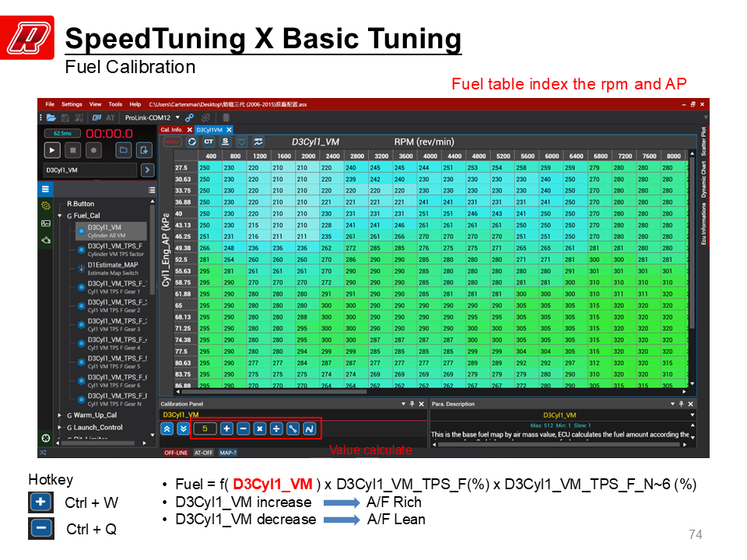Expand the G Warm_Up_Cal tree group
The height and width of the screenshot is (560, 747).
click(x=59, y=415)
